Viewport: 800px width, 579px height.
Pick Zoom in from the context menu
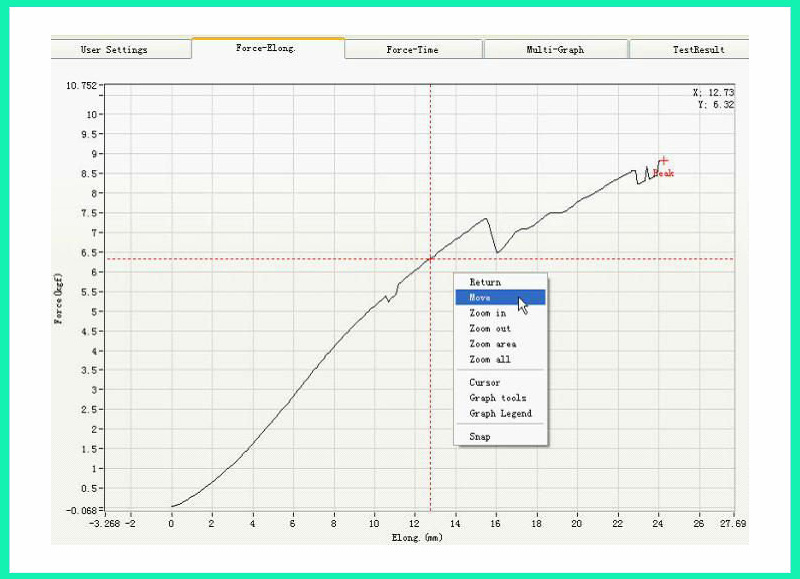coord(488,313)
